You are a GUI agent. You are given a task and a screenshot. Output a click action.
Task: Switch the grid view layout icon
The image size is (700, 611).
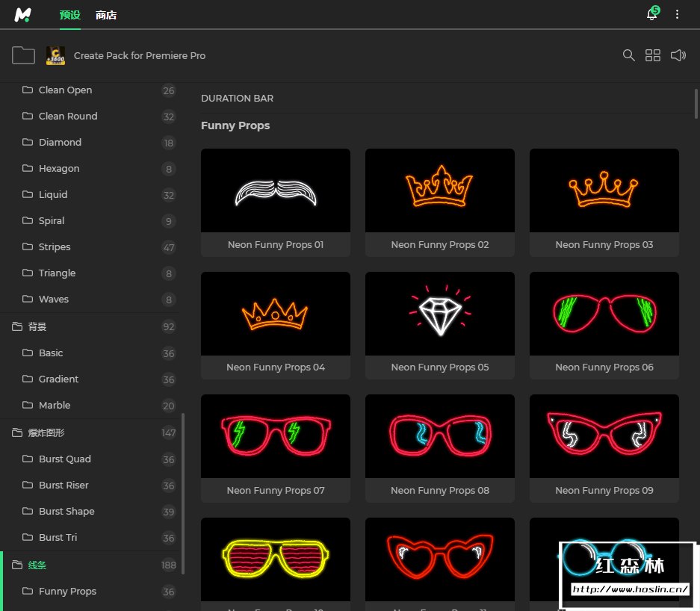point(653,55)
